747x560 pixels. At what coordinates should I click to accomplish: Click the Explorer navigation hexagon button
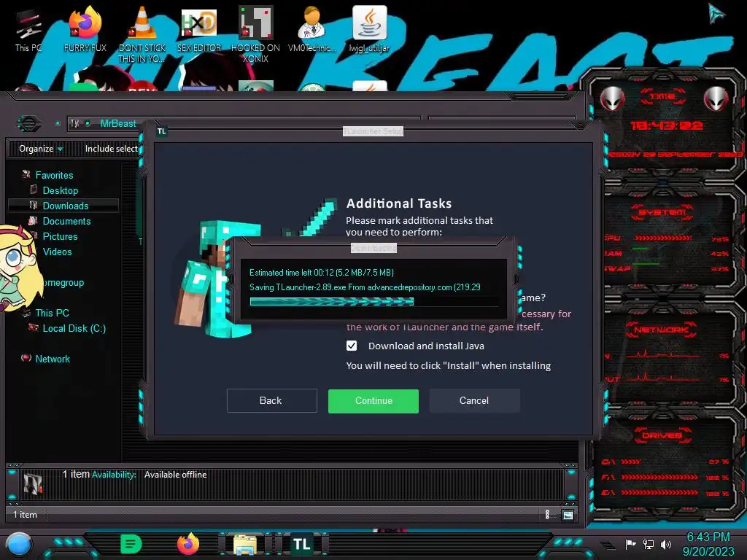pos(29,124)
